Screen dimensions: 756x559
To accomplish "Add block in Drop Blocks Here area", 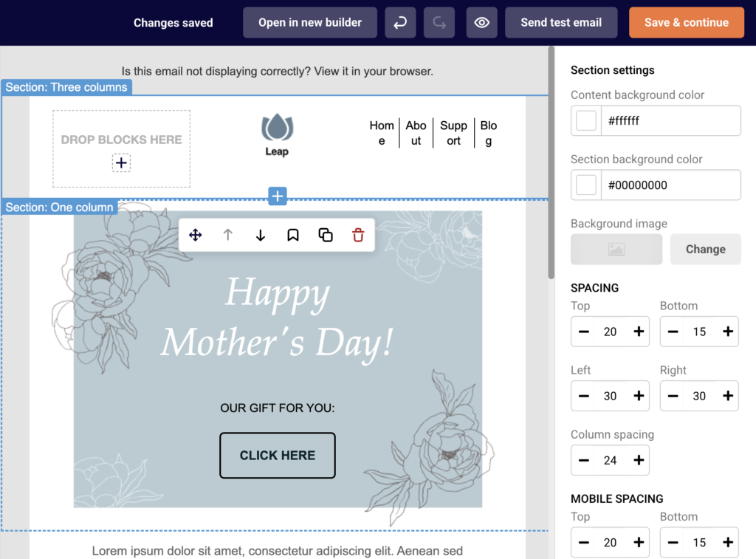I will (122, 162).
